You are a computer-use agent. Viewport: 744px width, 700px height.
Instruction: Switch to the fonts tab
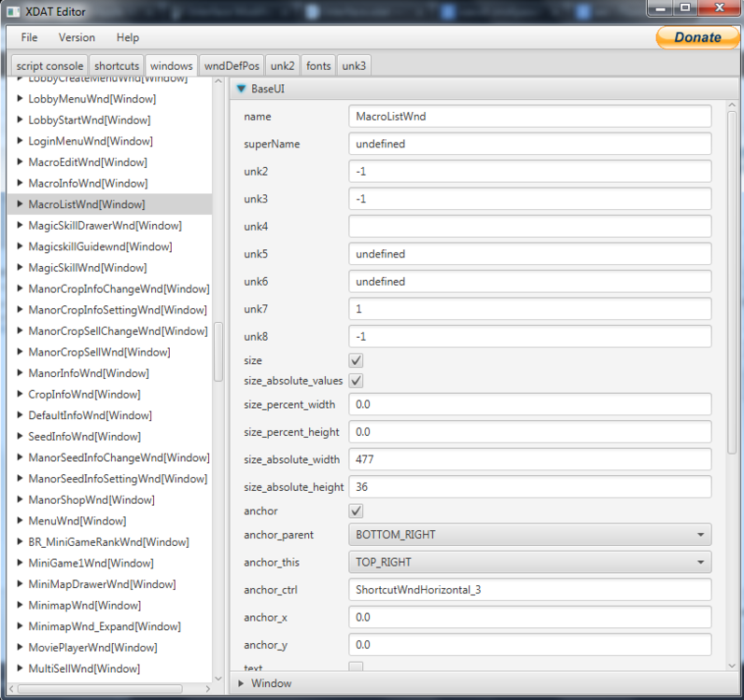(318, 65)
